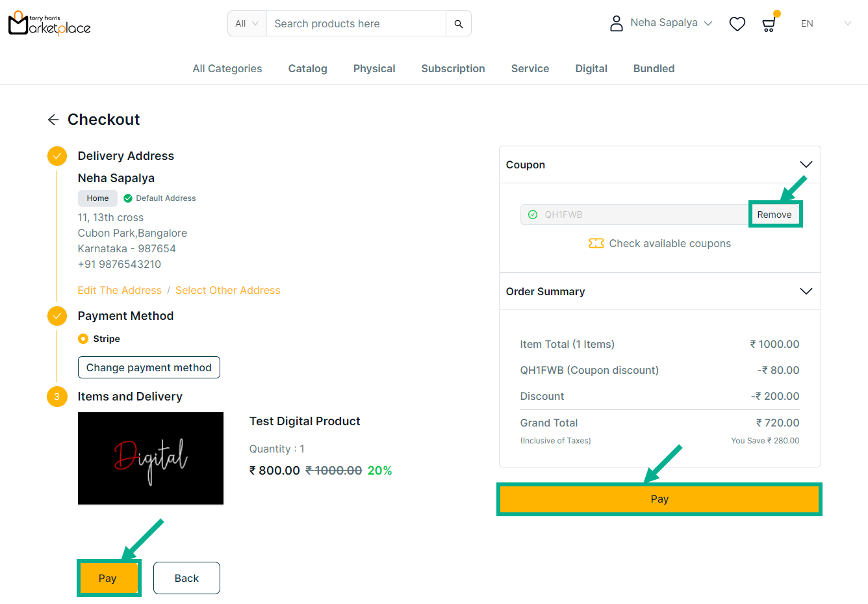The image size is (868, 604).
Task: Click the search products input field
Action: point(356,23)
